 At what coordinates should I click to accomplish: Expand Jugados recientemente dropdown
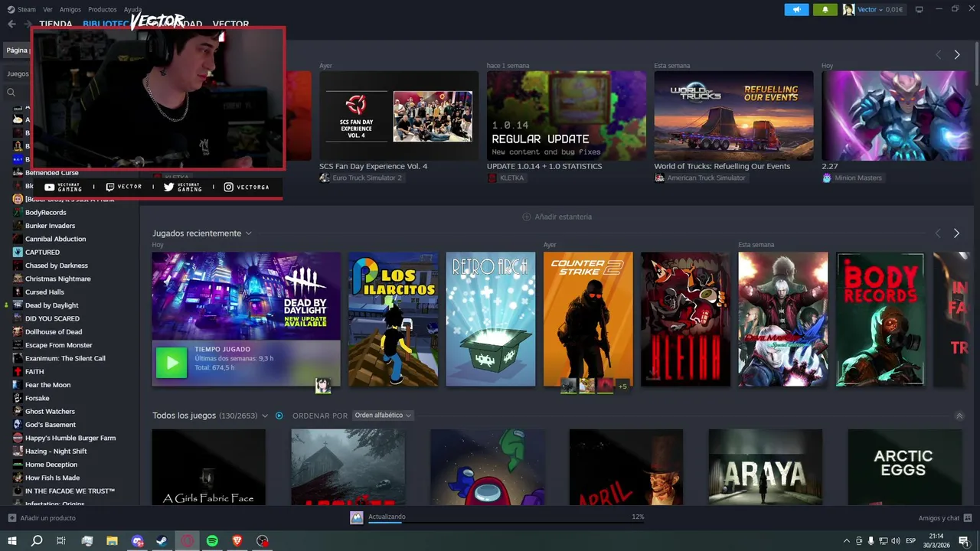click(249, 233)
